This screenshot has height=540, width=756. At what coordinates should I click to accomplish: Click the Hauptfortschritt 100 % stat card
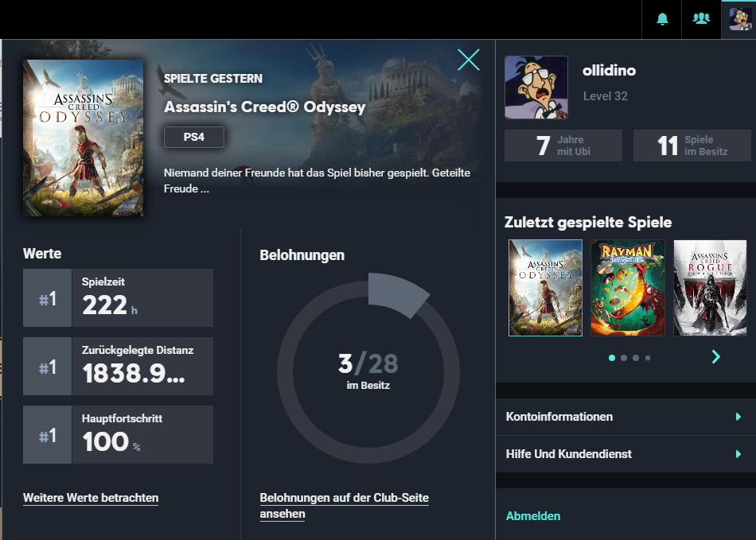tap(118, 434)
